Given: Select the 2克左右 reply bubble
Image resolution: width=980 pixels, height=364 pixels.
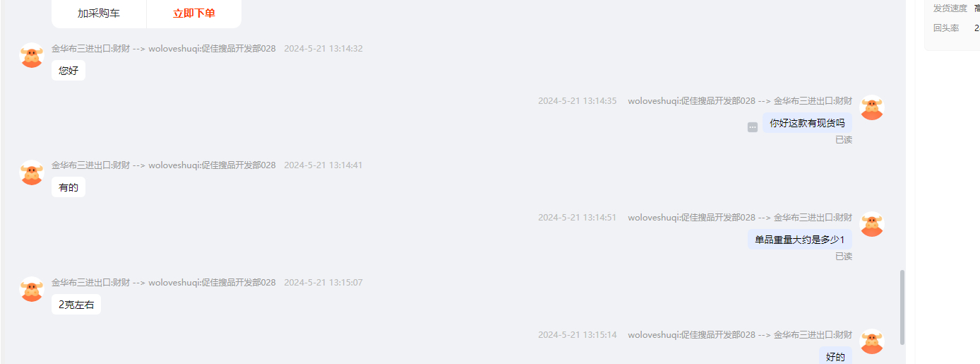Looking at the screenshot, I should [76, 305].
